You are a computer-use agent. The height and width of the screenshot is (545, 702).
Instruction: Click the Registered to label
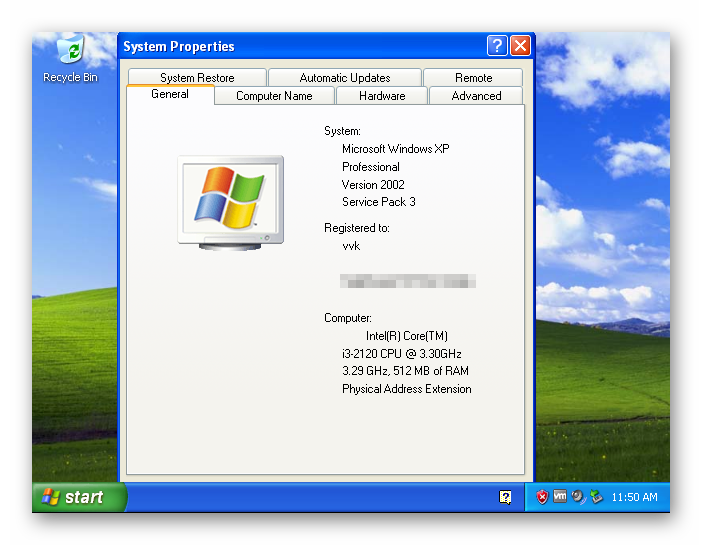pyautogui.click(x=357, y=228)
